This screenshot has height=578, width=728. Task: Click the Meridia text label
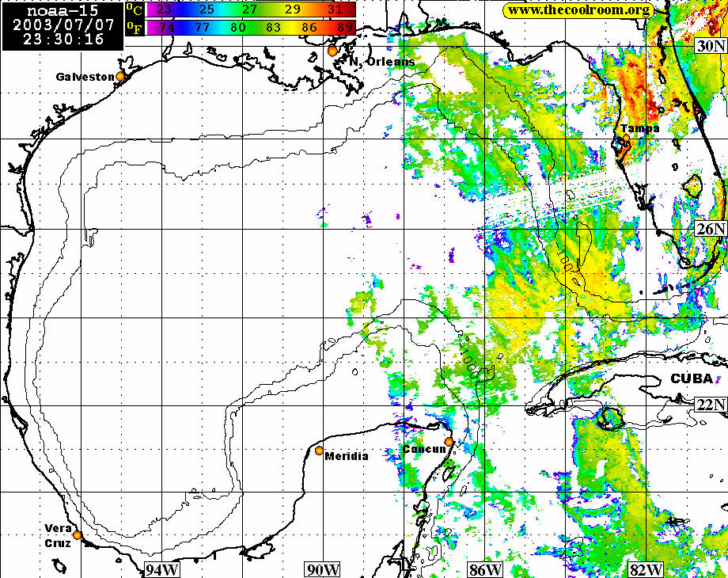pyautogui.click(x=347, y=456)
